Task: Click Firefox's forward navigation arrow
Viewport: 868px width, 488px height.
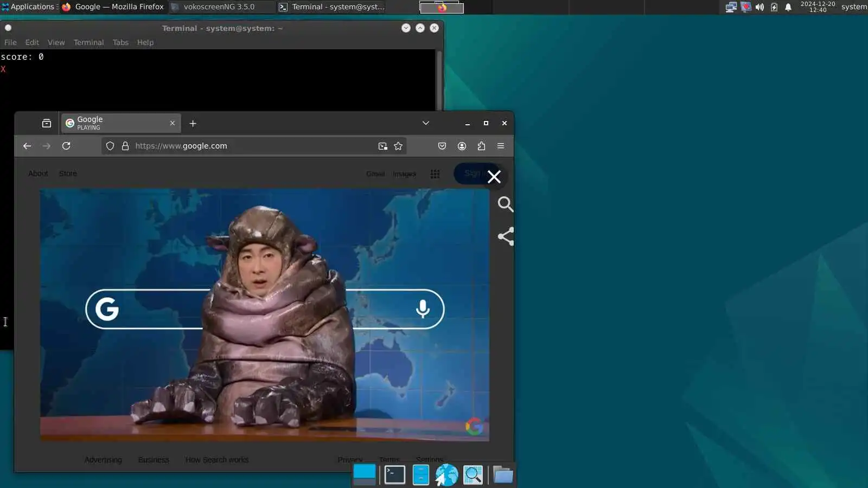Action: click(x=47, y=146)
